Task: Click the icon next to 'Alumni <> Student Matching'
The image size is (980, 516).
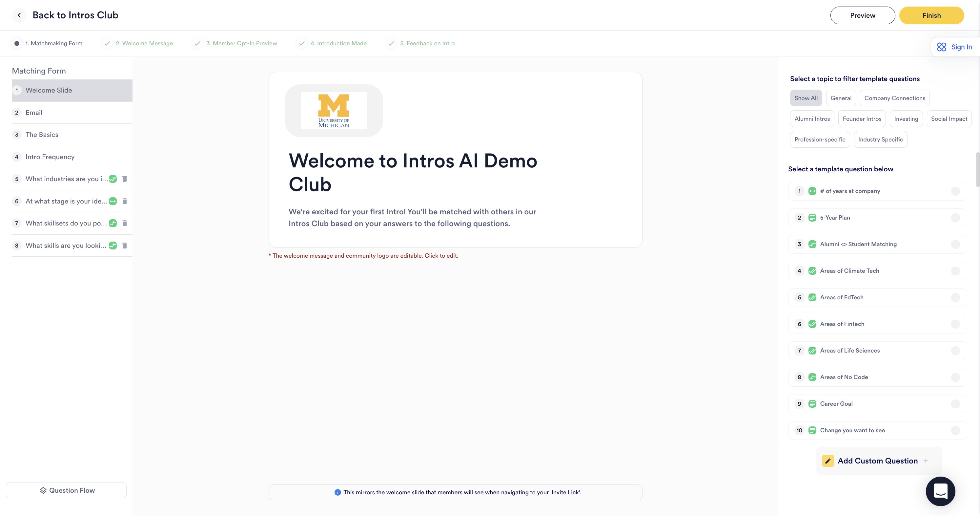Action: pos(812,245)
